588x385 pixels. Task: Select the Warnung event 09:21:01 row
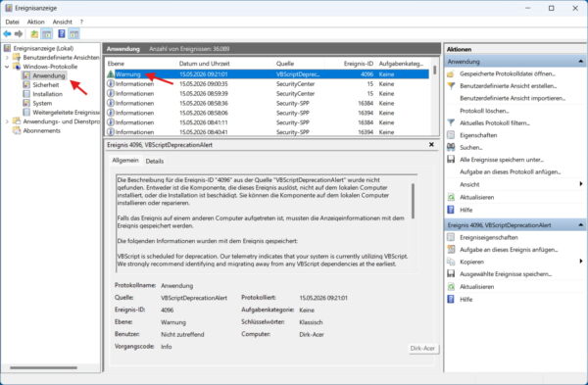tap(268, 74)
